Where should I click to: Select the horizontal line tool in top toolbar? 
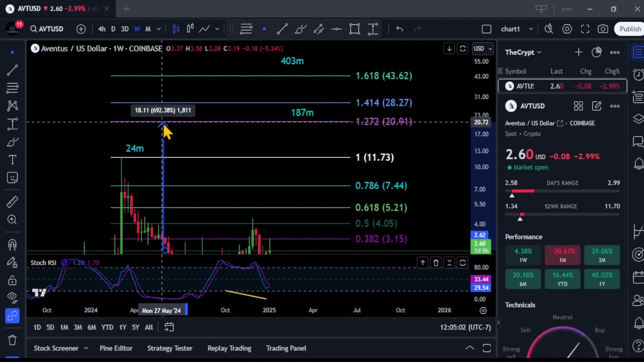click(337, 29)
